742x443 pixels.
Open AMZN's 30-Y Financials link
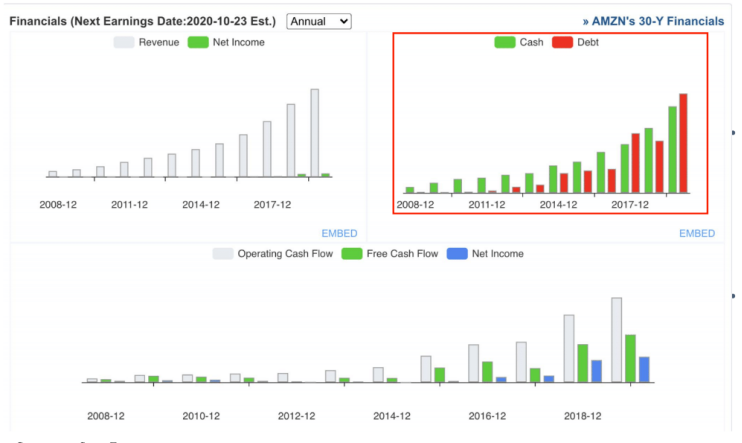point(653,21)
